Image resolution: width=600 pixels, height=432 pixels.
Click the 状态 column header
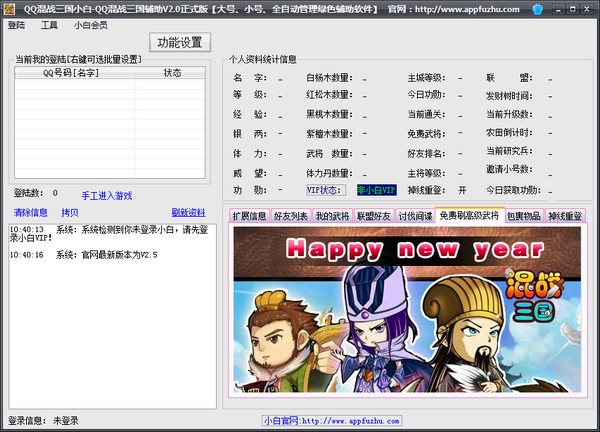(x=172, y=73)
